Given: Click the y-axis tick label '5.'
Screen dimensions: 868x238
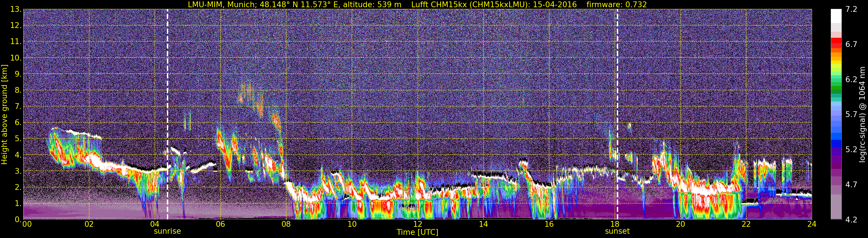Looking at the screenshot, I should pyautogui.click(x=18, y=139).
